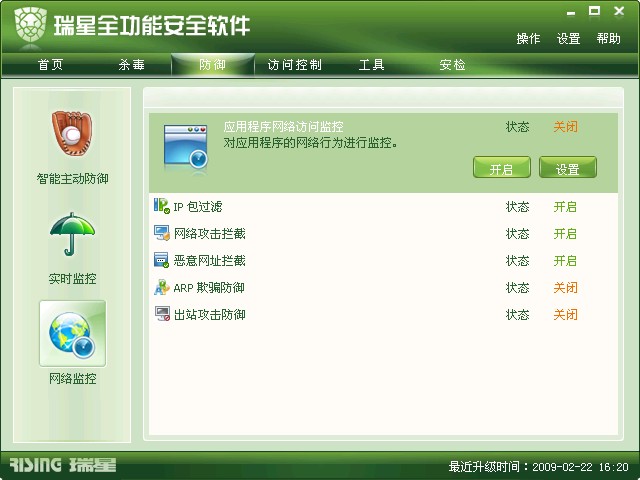Screen dimensions: 640x480
Task: Click the 应用程序网络访问监控 window icon
Action: pos(186,147)
